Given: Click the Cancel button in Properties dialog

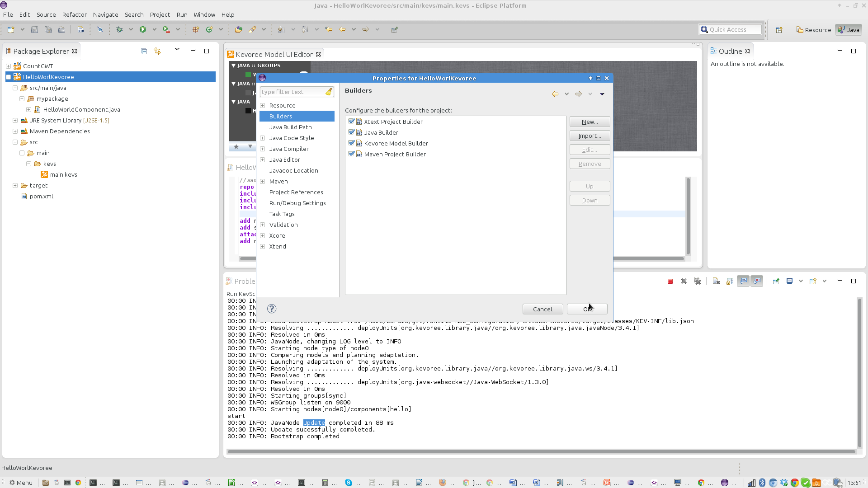Looking at the screenshot, I should coord(542,309).
